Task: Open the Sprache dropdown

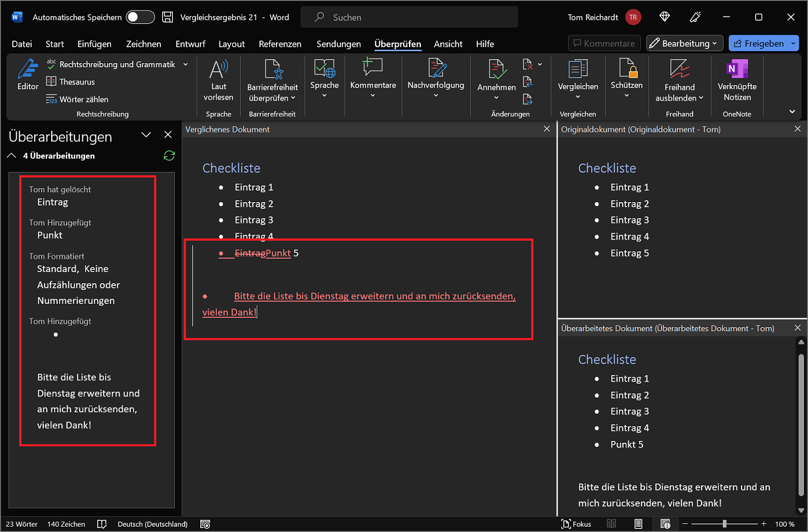Action: point(325,95)
